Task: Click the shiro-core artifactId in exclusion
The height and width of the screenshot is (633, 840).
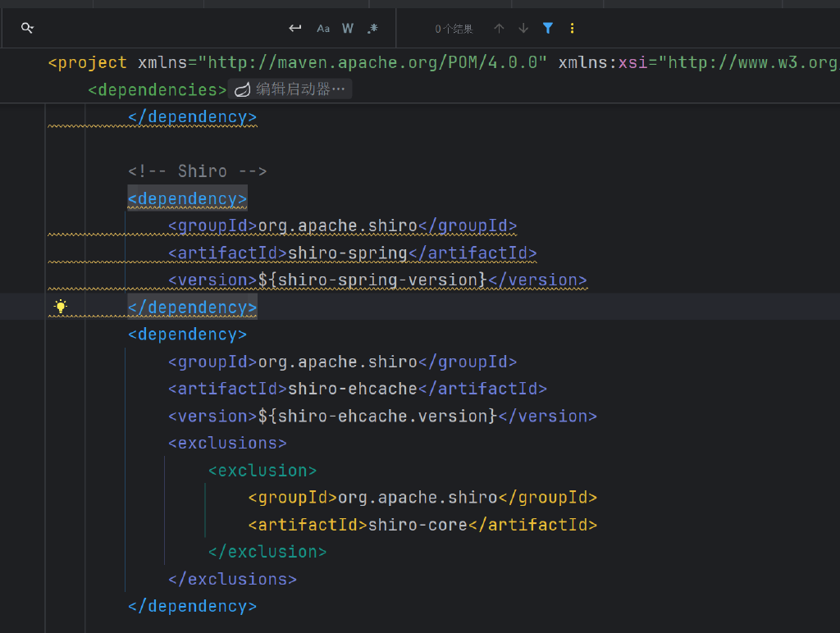Action: point(418,525)
